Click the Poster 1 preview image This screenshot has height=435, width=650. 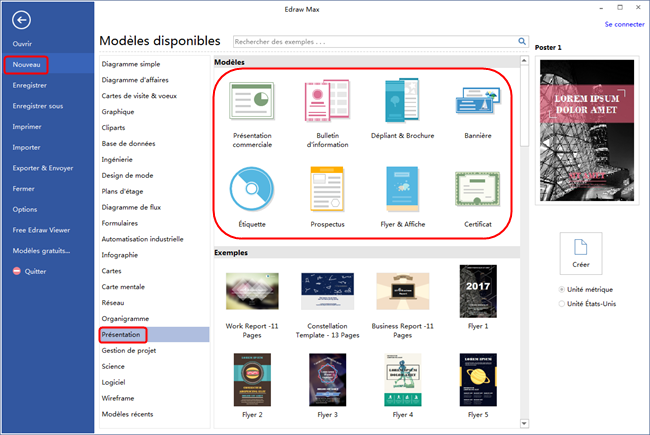pyautogui.click(x=587, y=130)
